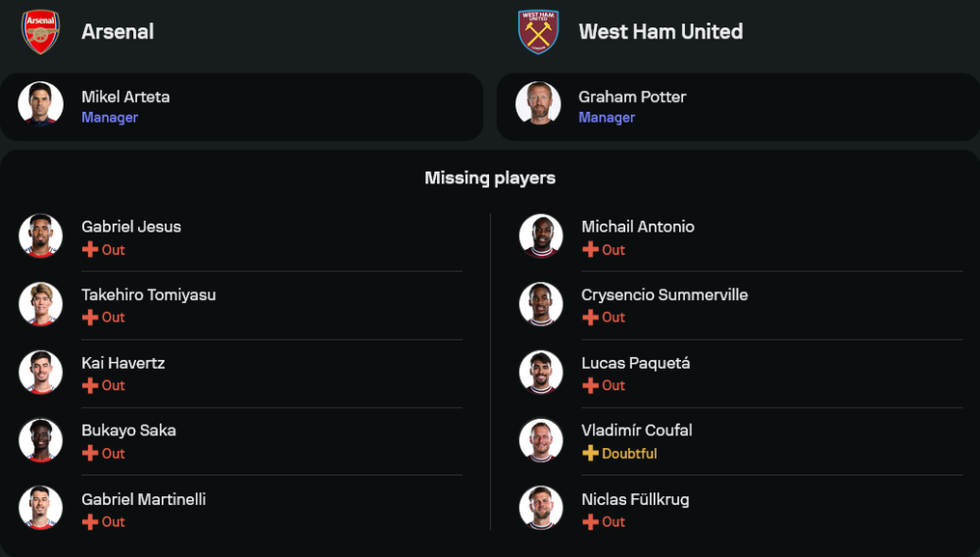980x557 pixels.
Task: Click Bukayo Saka's red injury cross icon
Action: coord(90,454)
